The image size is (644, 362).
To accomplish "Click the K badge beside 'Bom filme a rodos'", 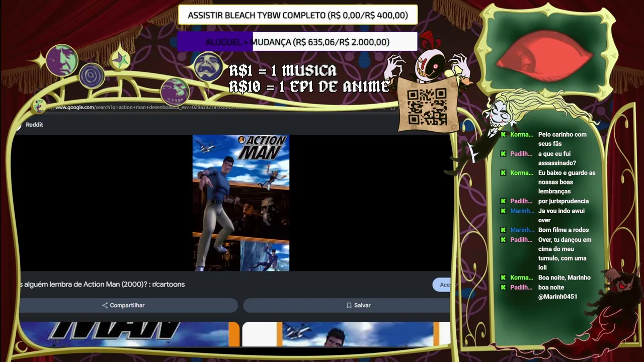I will coord(503,230).
